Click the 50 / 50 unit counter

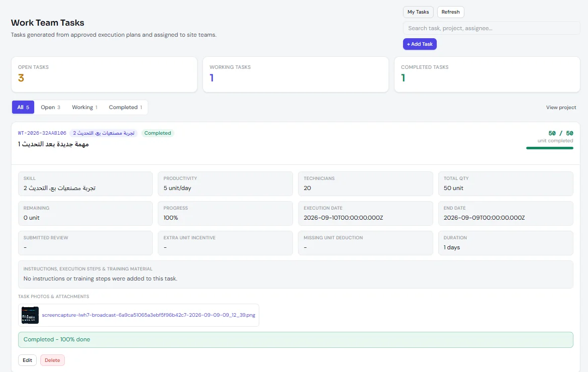click(x=561, y=133)
